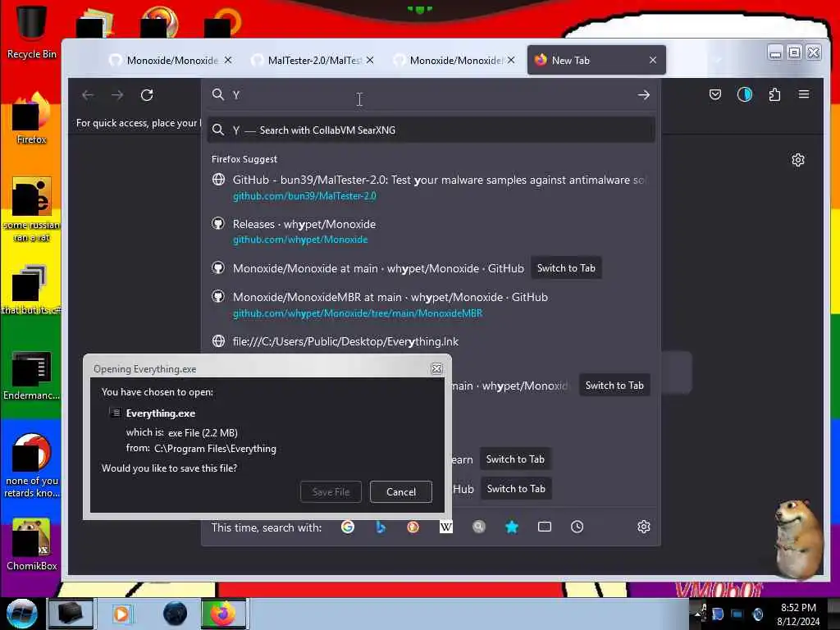The height and width of the screenshot is (630, 840).
Task: Open the Save to Pocket icon
Action: tap(714, 95)
